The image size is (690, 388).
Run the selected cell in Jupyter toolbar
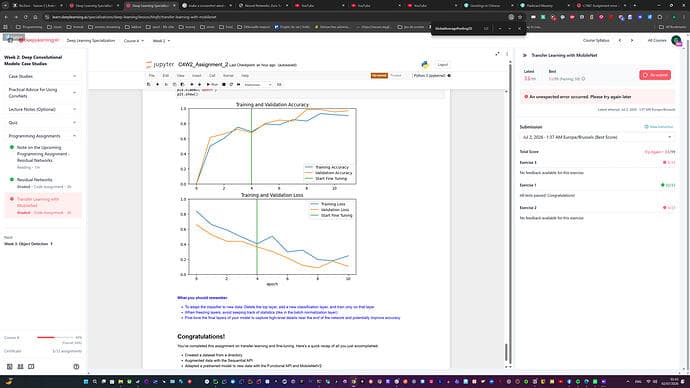[x=212, y=84]
